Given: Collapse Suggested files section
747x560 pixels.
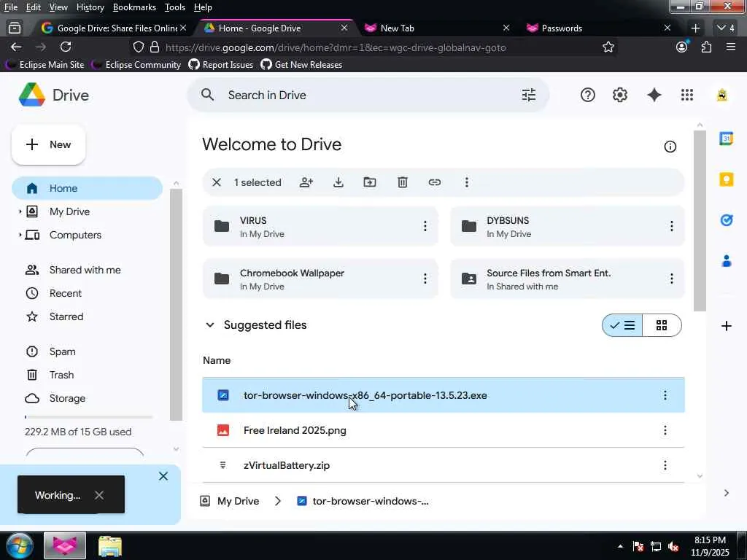Looking at the screenshot, I should tap(209, 325).
